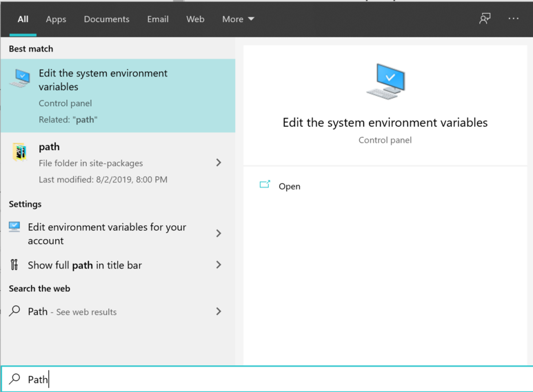Screen dimensions: 533x392
Task: Open the feedback icon in the search header
Action: point(485,19)
